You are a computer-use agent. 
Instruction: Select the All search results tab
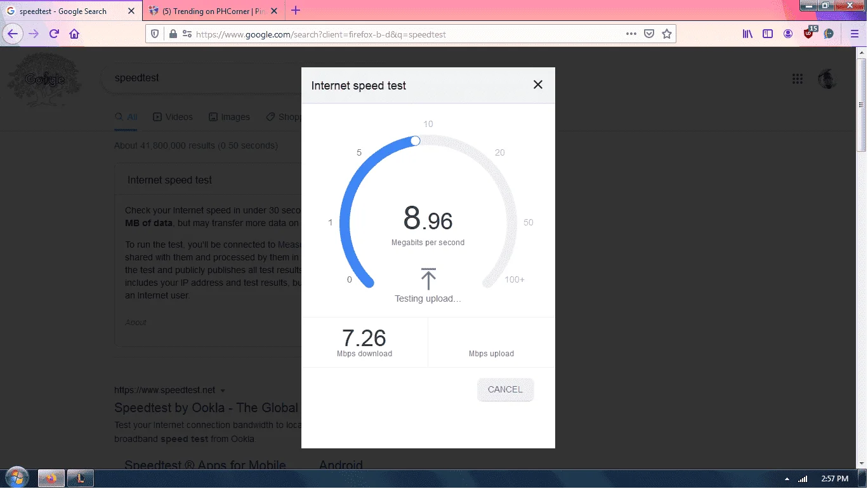126,117
